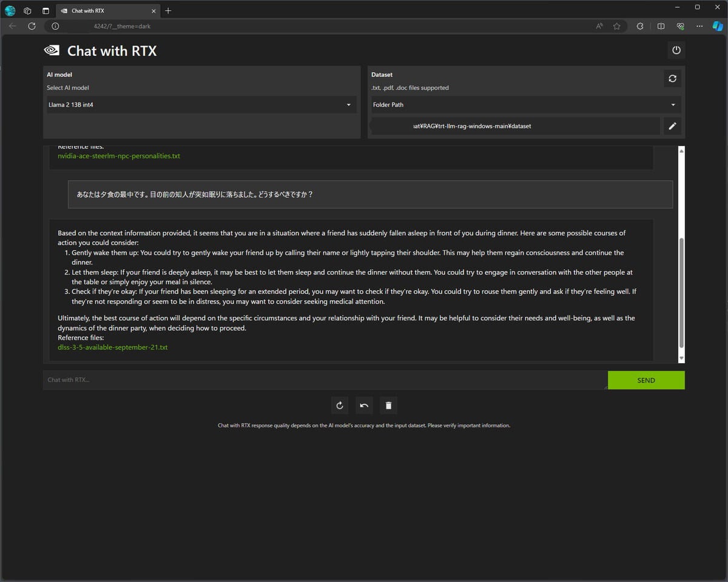Open split screen from the browser toolbar

pos(661,26)
